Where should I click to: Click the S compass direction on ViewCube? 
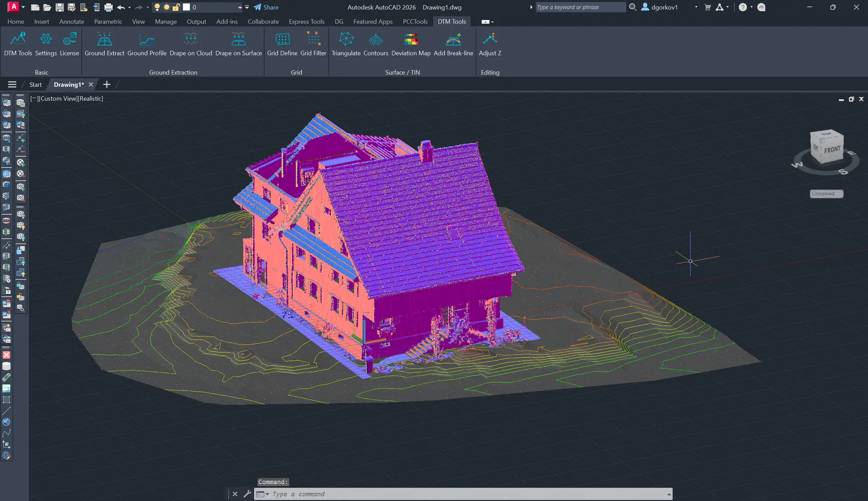[x=843, y=172]
